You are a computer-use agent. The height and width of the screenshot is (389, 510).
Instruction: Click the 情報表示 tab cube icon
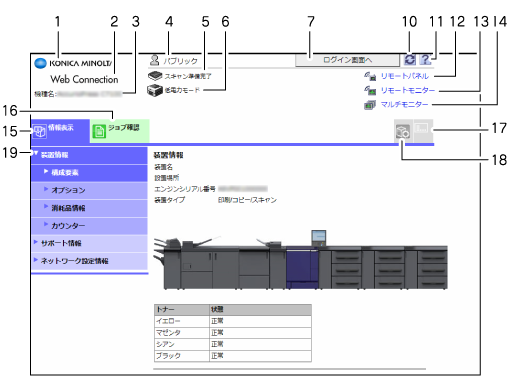coord(40,131)
